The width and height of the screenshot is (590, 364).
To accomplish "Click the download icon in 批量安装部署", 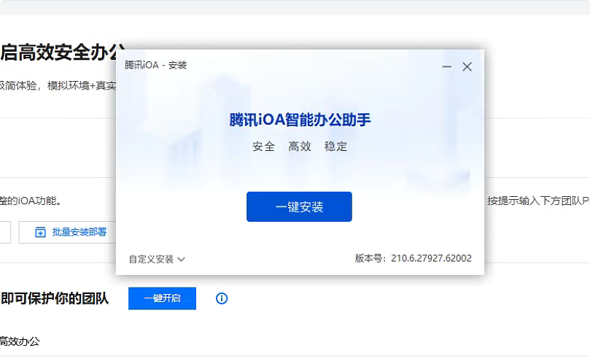I will [x=40, y=232].
